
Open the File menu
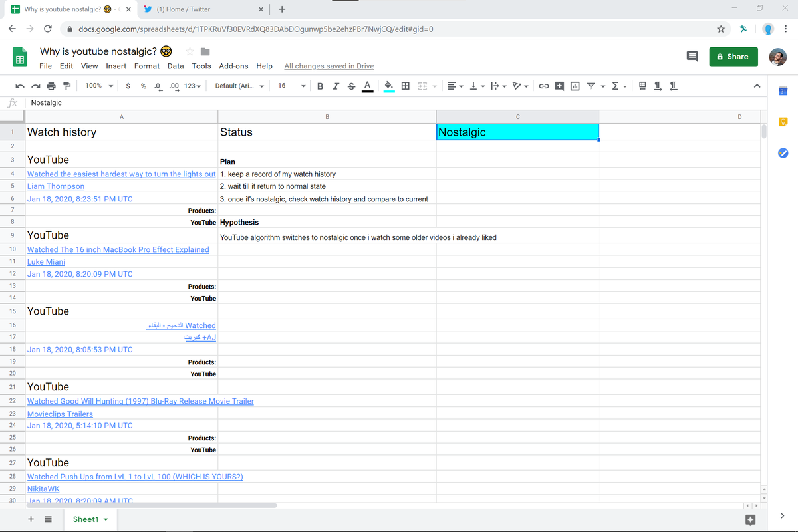[45, 66]
